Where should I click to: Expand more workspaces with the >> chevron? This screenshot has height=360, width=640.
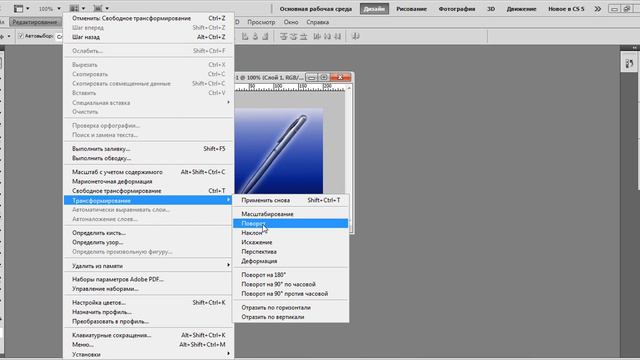(598, 9)
